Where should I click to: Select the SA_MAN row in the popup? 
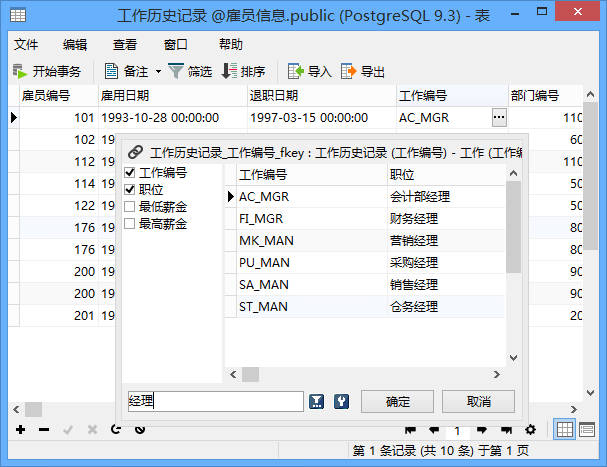pyautogui.click(x=365, y=285)
